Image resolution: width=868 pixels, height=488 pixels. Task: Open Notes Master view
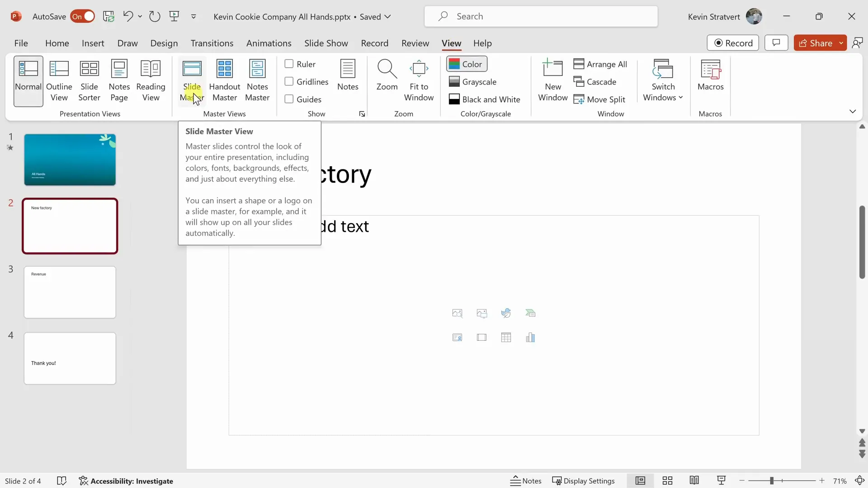pyautogui.click(x=257, y=81)
